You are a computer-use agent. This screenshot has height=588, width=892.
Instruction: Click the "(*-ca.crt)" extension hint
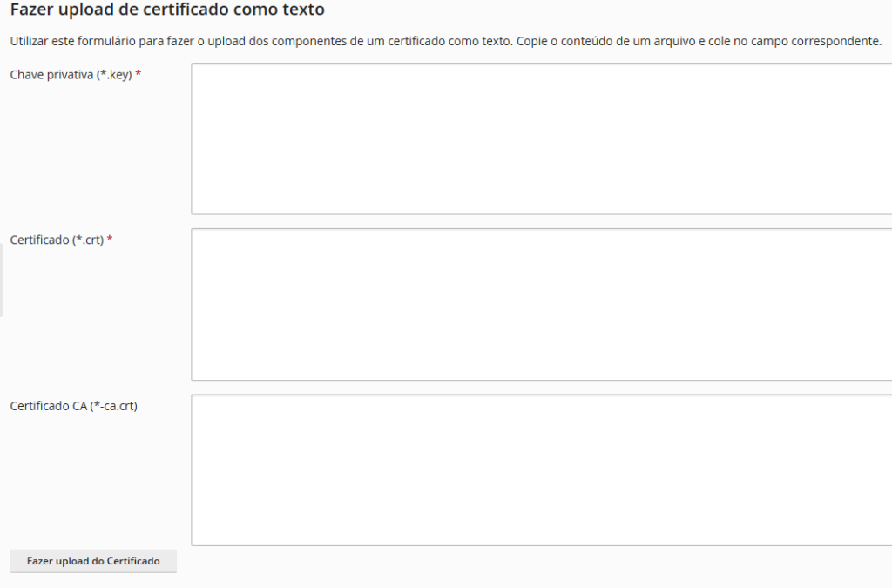pos(113,405)
